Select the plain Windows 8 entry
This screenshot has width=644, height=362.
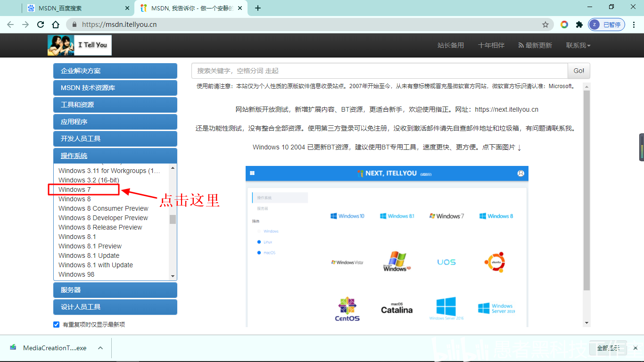74,199
